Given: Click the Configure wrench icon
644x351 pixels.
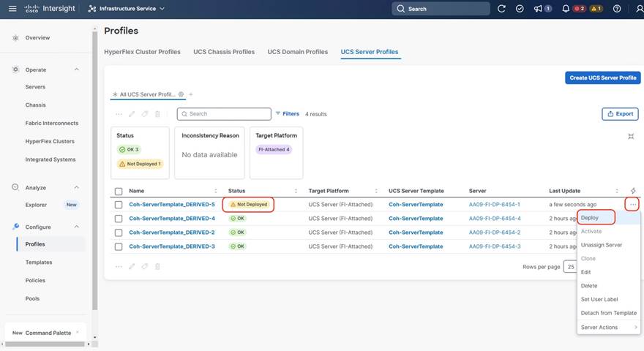Looking at the screenshot, I should (x=15, y=227).
